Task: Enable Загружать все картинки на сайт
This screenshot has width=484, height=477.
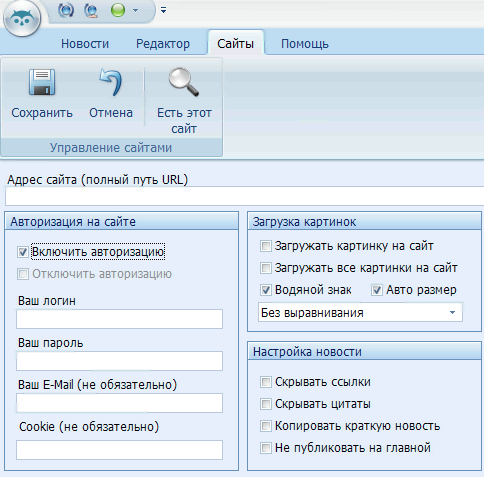Action: (x=266, y=268)
